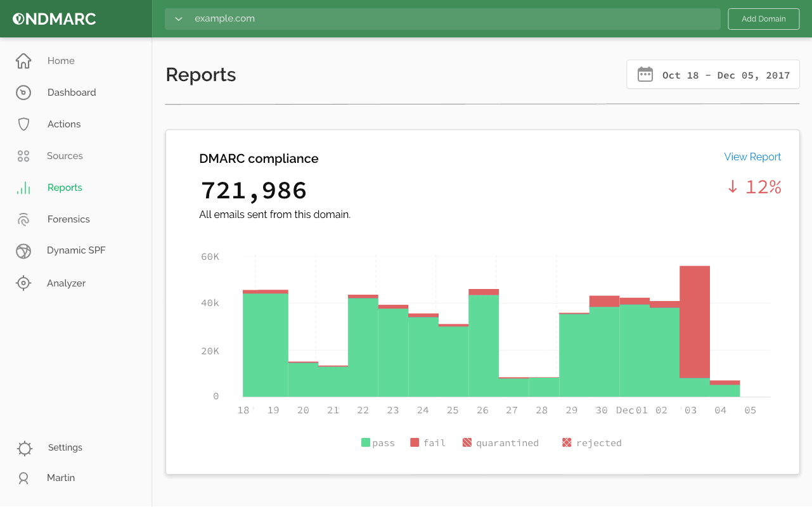
Task: Click the calendar icon in date picker
Action: [x=645, y=75]
